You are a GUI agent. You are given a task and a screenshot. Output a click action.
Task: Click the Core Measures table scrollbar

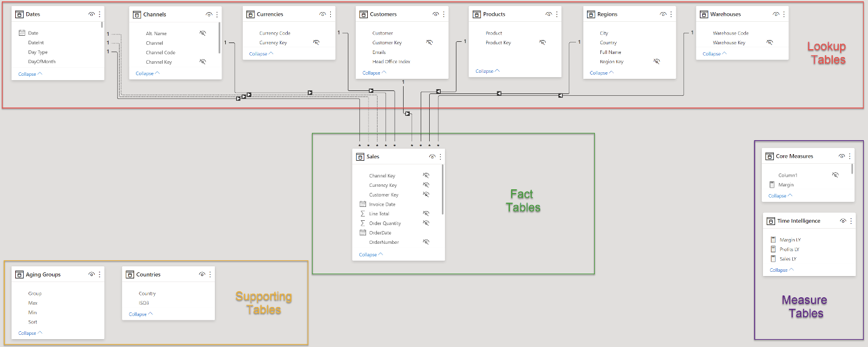852,169
